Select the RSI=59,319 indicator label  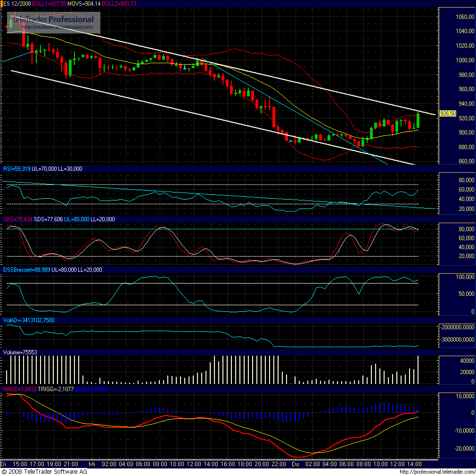click(16, 169)
